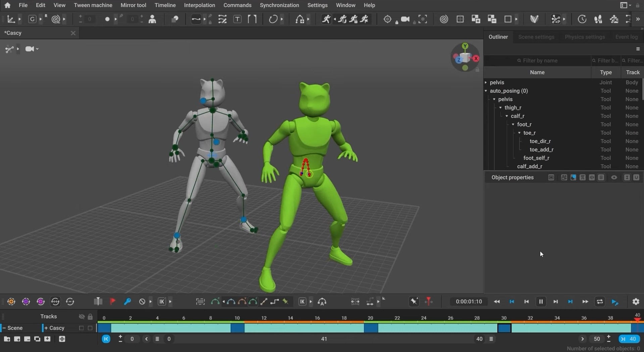Open the Mirror tool menu
Screen dimensions: 644x352
(133, 5)
